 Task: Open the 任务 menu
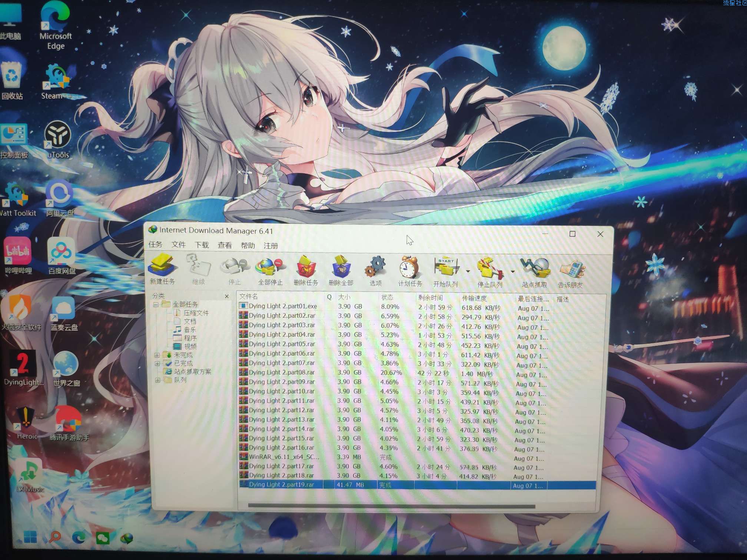155,244
